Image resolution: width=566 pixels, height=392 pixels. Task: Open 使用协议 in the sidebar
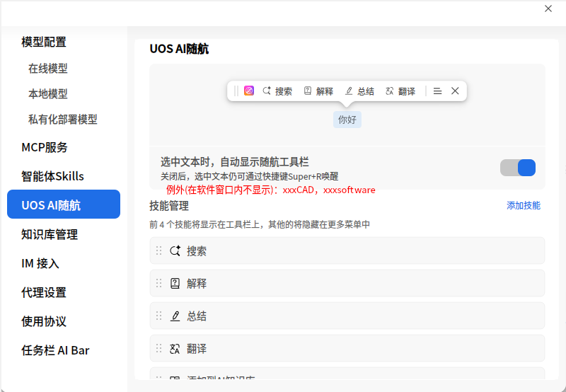point(44,321)
